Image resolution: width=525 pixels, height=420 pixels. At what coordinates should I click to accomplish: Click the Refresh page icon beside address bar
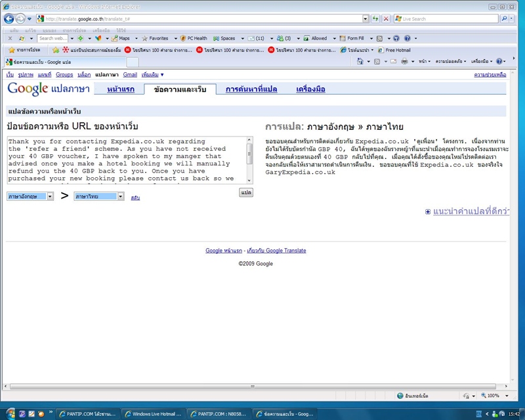pos(375,19)
